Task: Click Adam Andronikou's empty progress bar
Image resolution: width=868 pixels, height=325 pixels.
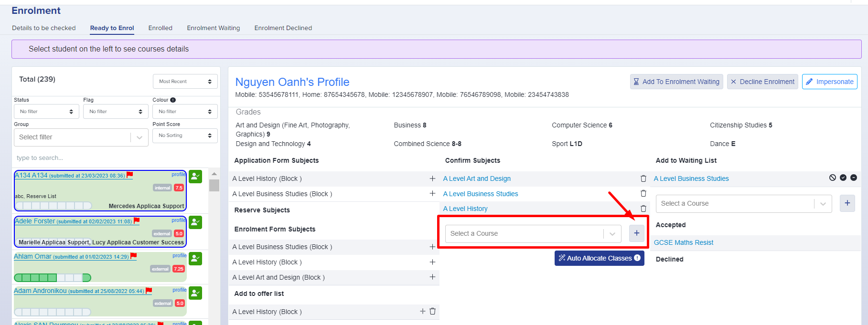Action: tap(53, 312)
